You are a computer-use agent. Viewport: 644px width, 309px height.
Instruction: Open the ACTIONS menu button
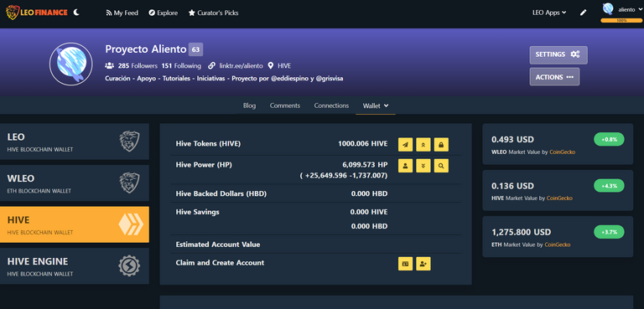pos(554,77)
